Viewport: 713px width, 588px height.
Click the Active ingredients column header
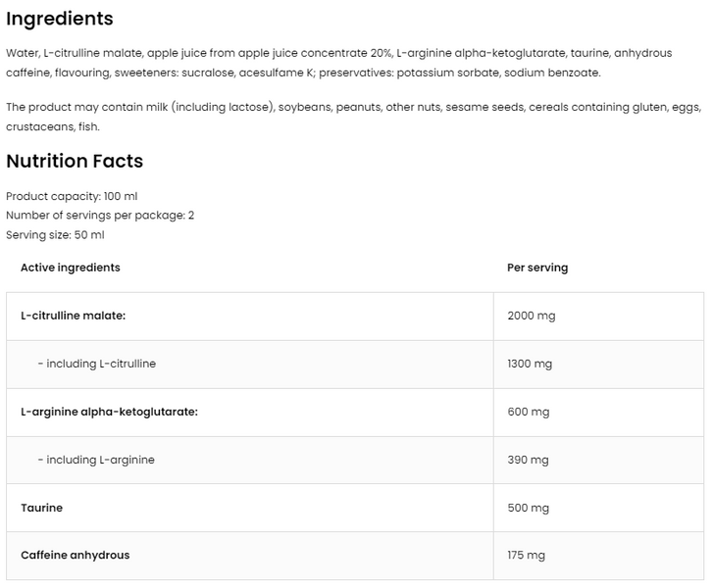(x=71, y=268)
